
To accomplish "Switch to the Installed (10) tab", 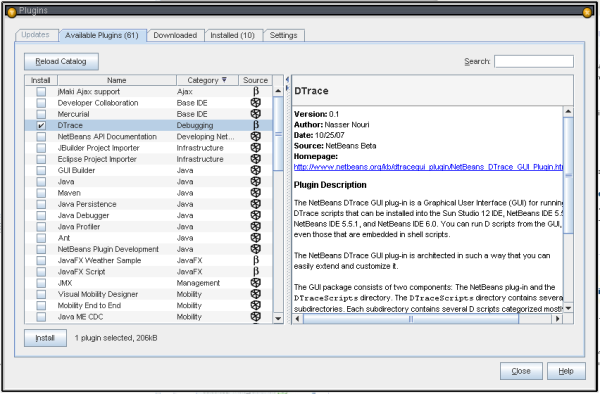I will pos(233,35).
